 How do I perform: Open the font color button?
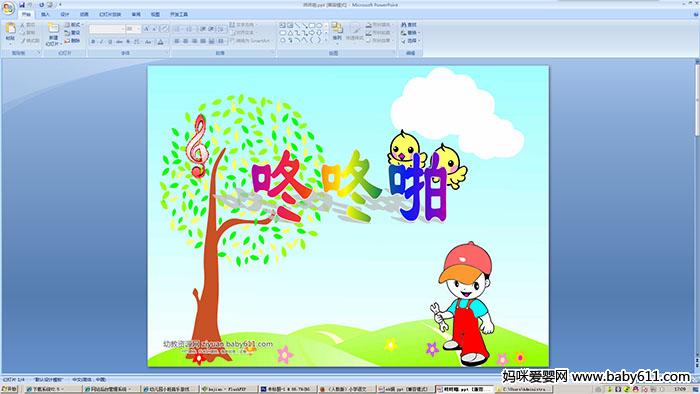(x=160, y=42)
